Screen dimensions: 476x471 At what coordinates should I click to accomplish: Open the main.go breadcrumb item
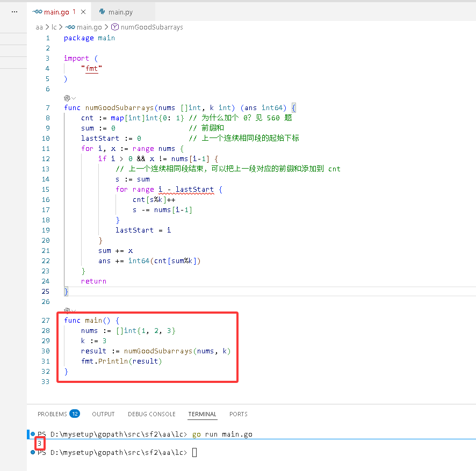[89, 27]
